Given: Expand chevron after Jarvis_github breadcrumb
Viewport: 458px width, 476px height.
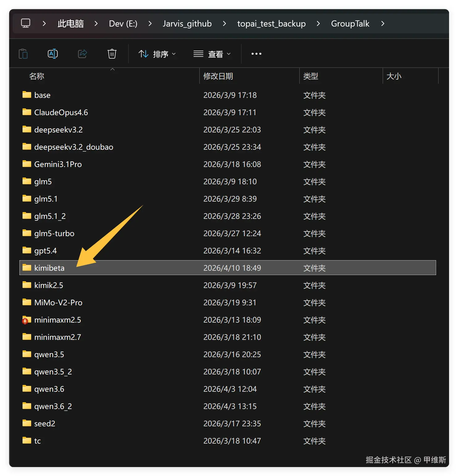Looking at the screenshot, I should point(224,23).
